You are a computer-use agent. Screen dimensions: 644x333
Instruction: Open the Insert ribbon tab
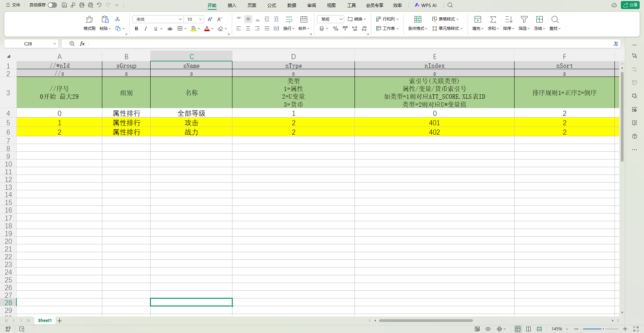click(232, 5)
